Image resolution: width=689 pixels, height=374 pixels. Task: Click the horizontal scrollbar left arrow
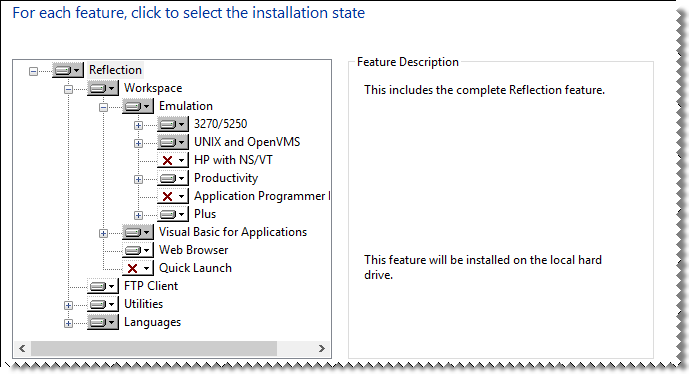(22, 349)
